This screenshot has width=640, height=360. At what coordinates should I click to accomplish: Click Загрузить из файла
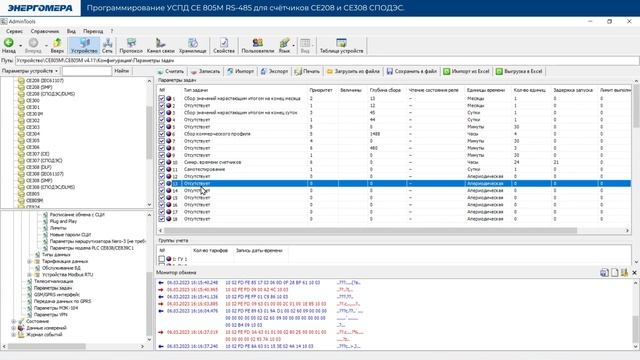353,71
